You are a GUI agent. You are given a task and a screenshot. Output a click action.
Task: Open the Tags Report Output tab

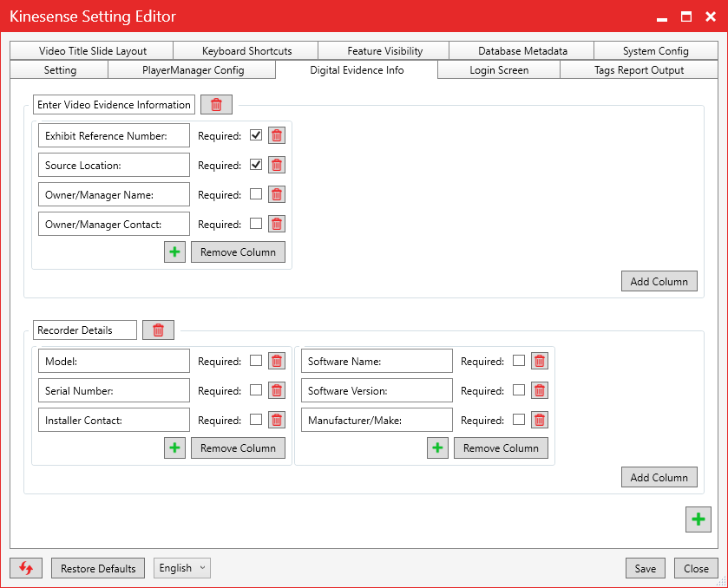pos(639,70)
